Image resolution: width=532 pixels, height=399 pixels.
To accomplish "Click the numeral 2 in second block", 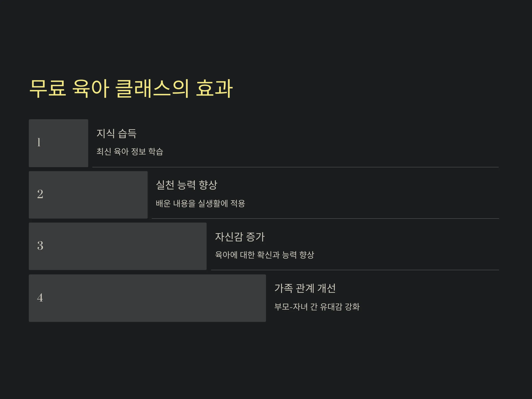I will click(40, 194).
